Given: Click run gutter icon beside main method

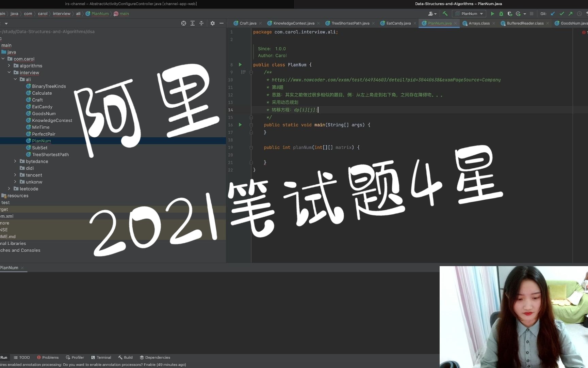Looking at the screenshot, I should coord(240,125).
